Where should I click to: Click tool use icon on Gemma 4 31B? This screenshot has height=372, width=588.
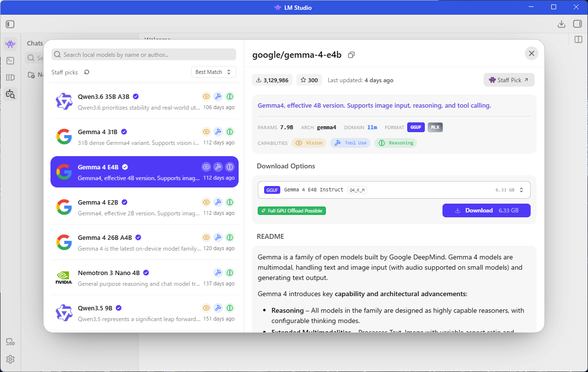pos(218,132)
